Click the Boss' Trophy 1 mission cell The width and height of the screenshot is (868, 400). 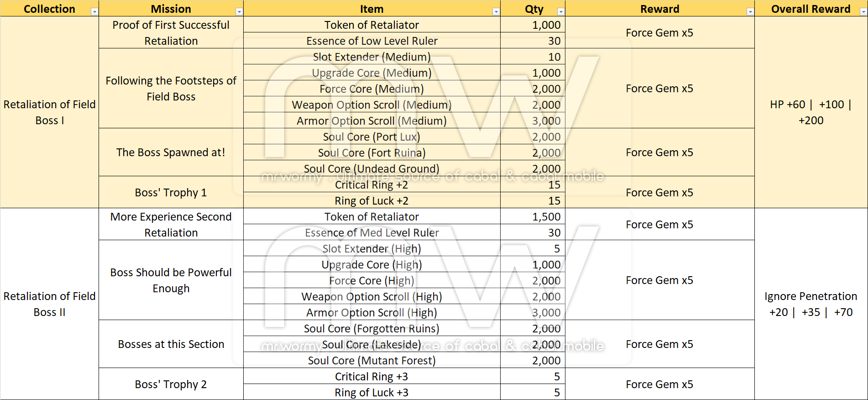(x=171, y=193)
